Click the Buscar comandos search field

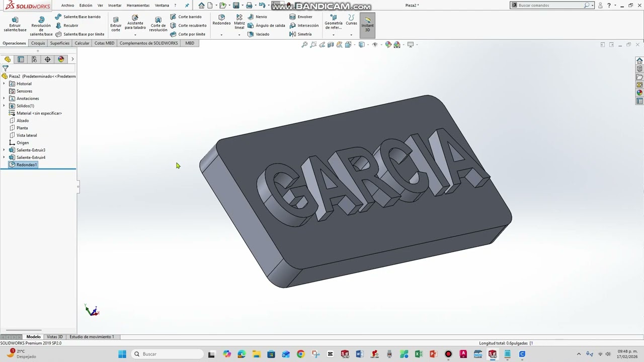(x=551, y=6)
